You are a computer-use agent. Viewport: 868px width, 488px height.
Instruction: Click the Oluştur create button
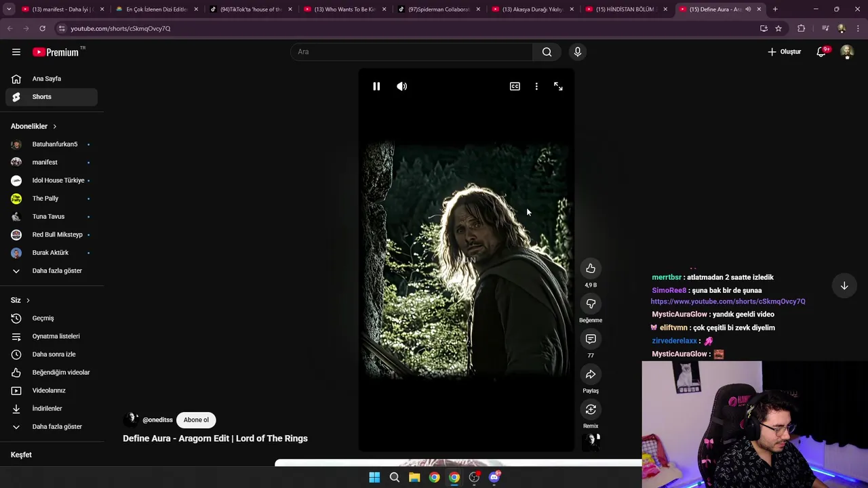(x=784, y=52)
